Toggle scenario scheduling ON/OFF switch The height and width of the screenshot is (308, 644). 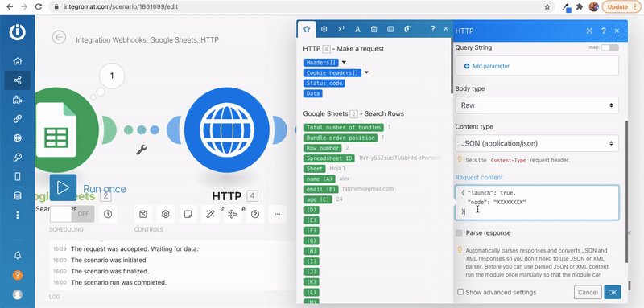[x=72, y=214]
